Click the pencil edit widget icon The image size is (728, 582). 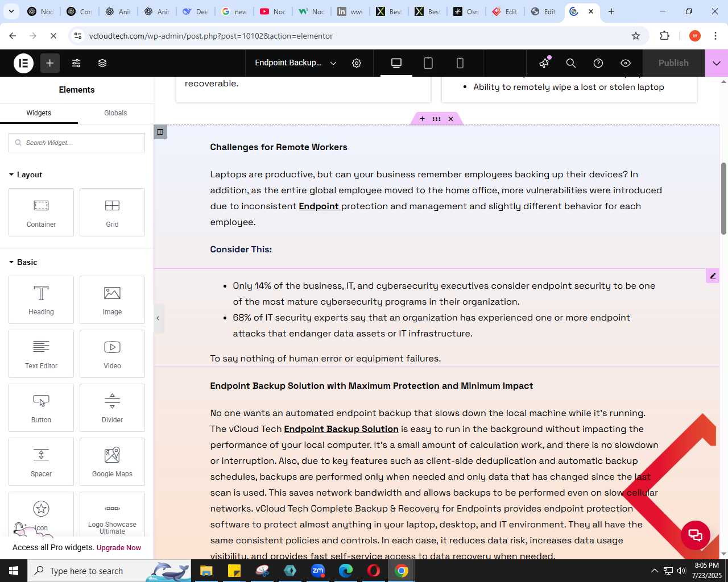tap(713, 276)
